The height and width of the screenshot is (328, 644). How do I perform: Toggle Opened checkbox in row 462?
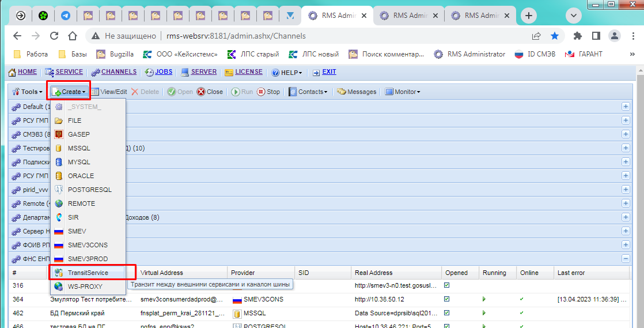point(447,313)
